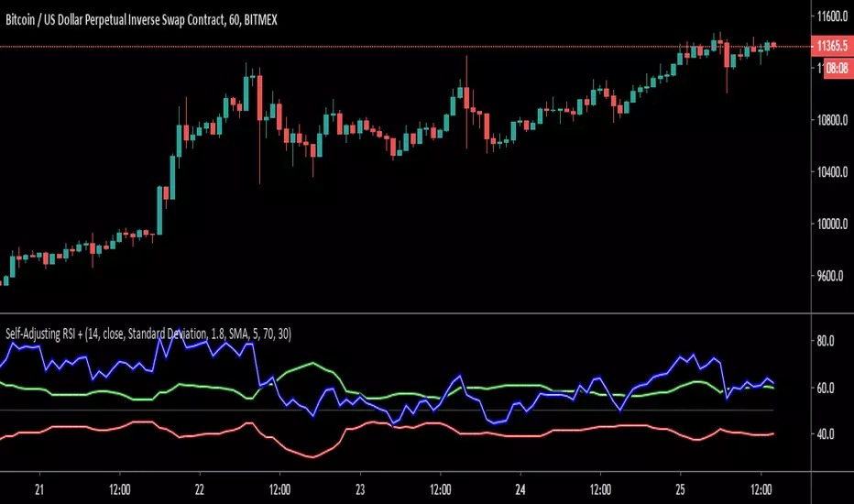Click the 10400.0 price axis label

click(x=832, y=172)
